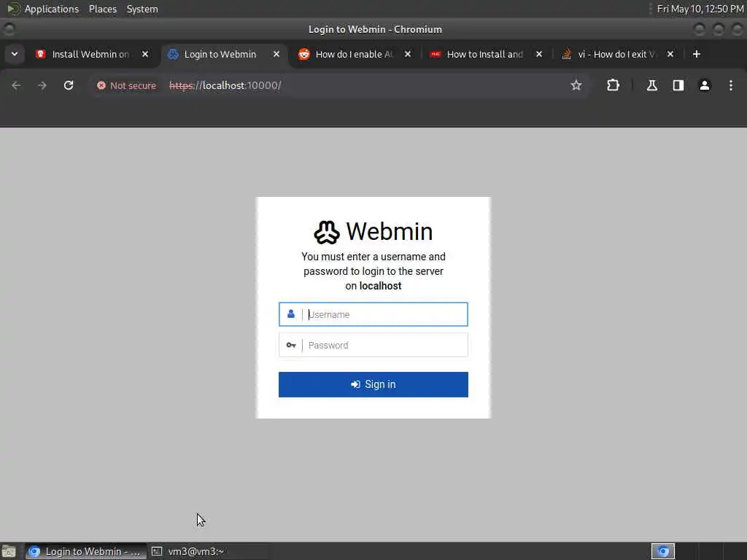The width and height of the screenshot is (747, 560).
Task: Open the Applications menu
Action: (52, 9)
